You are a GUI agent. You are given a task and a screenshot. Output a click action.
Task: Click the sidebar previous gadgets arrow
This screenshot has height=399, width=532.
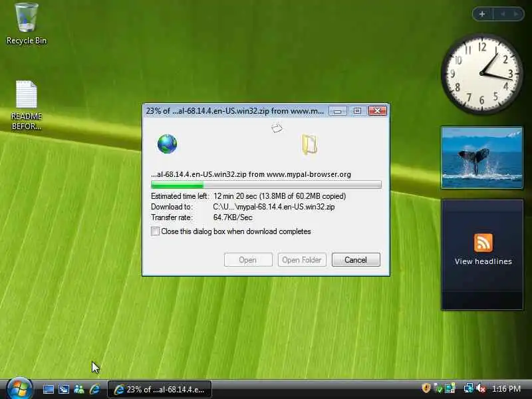click(x=503, y=14)
